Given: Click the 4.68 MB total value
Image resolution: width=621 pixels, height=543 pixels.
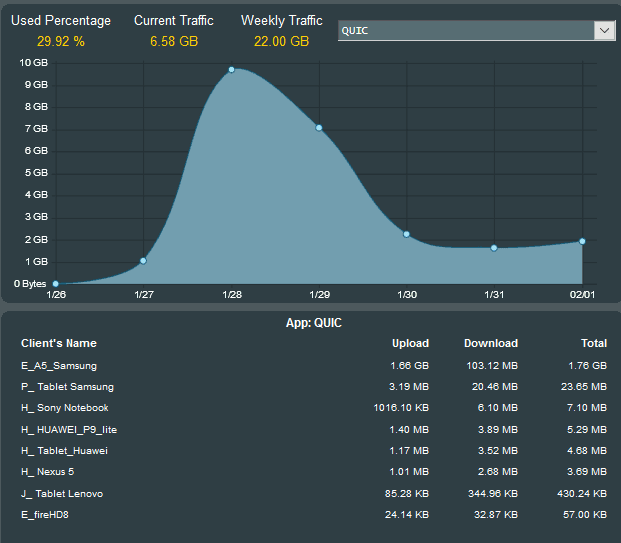Looking at the screenshot, I should 587,451.
